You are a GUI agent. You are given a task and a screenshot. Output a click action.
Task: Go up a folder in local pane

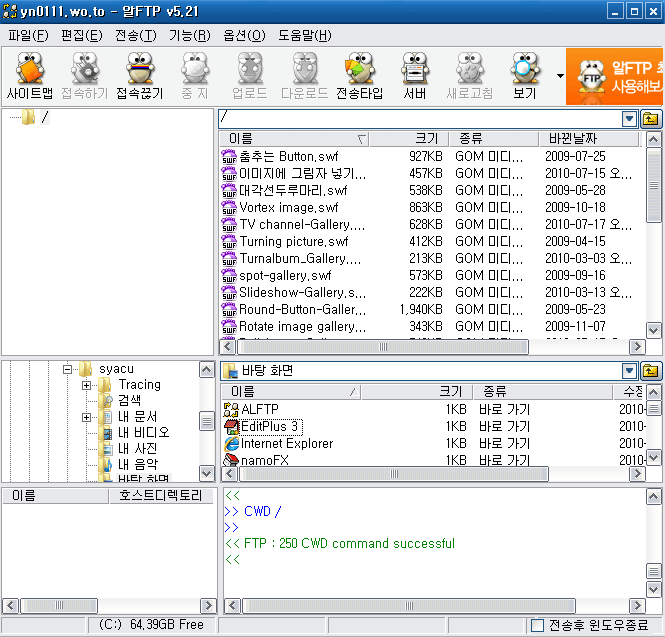[x=651, y=371]
